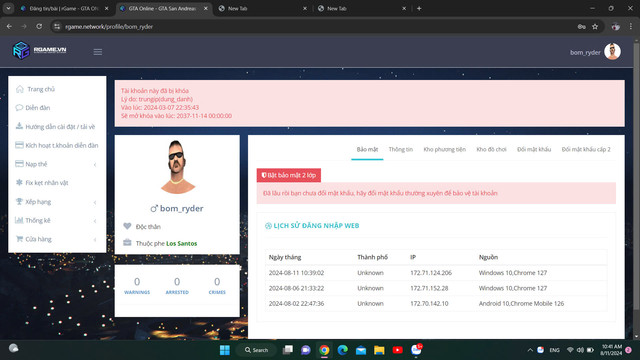Toggle the hamburger sidebar menu icon
640x360 pixels.
coord(98,52)
